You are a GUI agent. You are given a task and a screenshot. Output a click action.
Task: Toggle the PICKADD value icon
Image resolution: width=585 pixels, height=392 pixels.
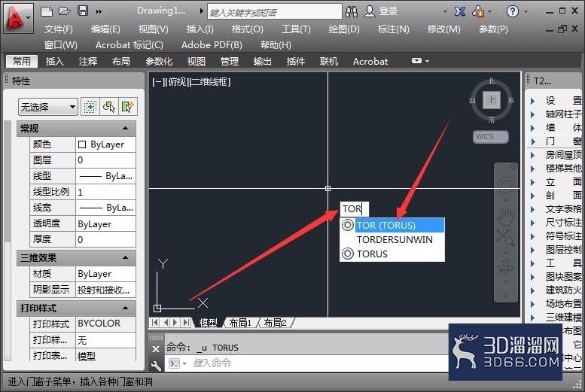click(90, 107)
